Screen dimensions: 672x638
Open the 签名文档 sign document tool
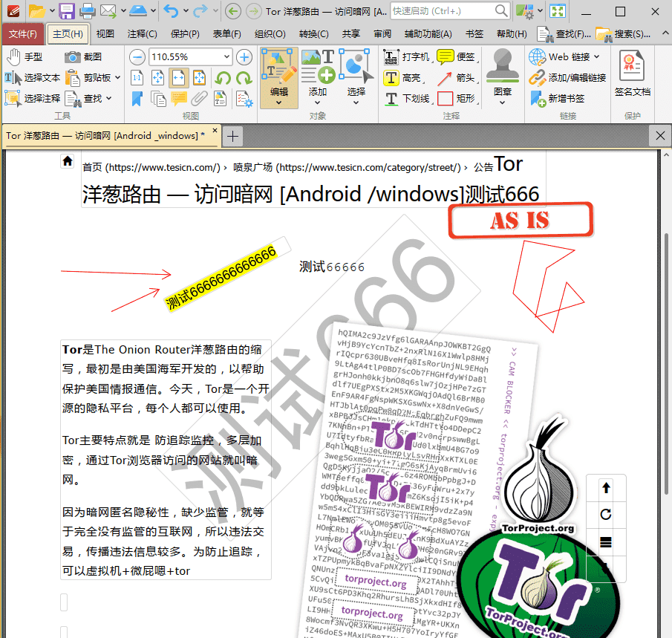633,73
